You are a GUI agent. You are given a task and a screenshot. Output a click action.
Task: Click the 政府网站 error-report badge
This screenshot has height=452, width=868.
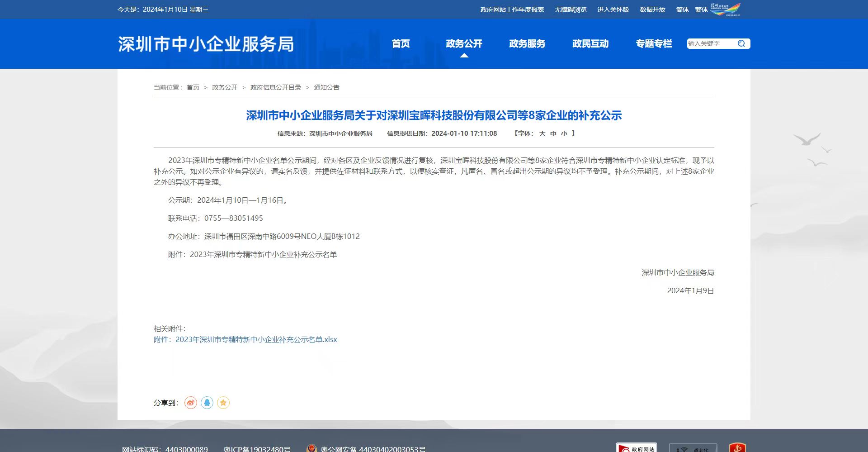tap(636, 448)
